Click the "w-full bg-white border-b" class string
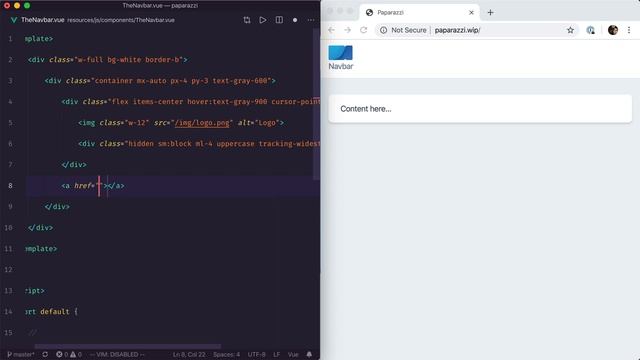 click(x=128, y=60)
